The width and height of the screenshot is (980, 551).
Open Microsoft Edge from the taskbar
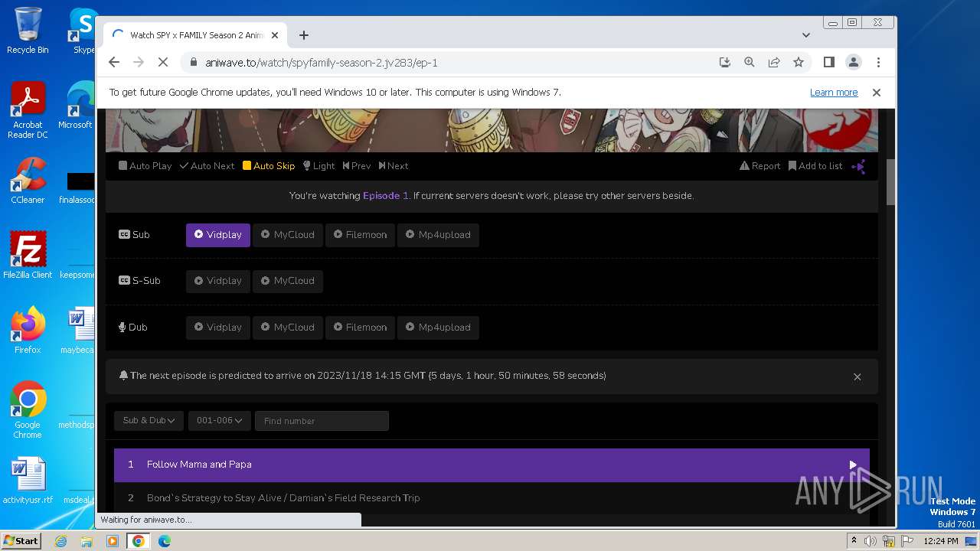pos(164,541)
